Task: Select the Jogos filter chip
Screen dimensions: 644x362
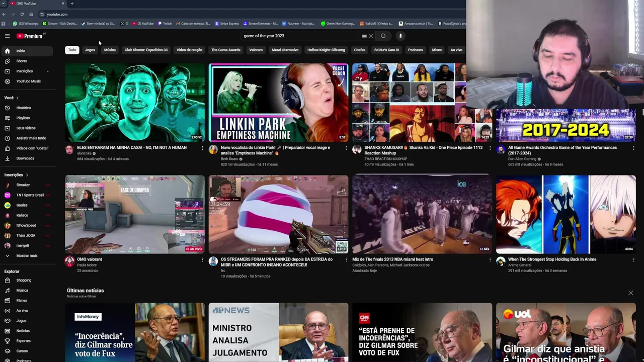Action: (x=90, y=50)
